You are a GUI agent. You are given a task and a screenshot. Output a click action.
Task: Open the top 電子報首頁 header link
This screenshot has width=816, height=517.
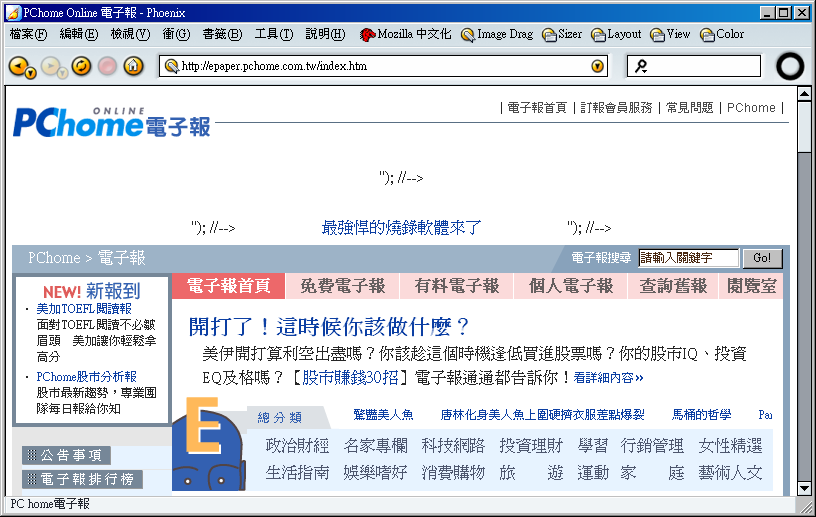click(537, 108)
